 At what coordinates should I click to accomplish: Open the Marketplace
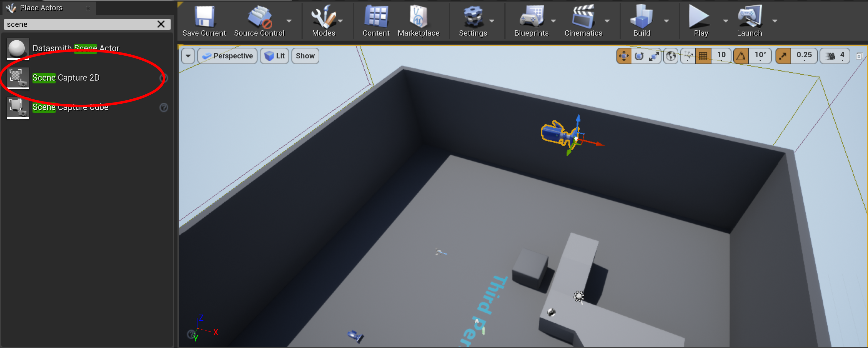click(418, 20)
